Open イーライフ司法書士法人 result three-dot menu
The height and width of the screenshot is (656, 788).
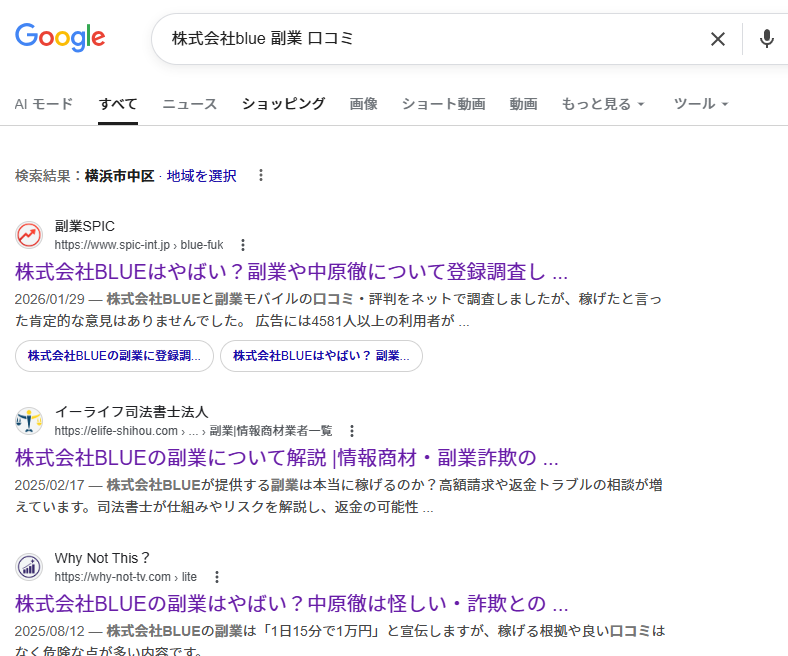coord(352,431)
